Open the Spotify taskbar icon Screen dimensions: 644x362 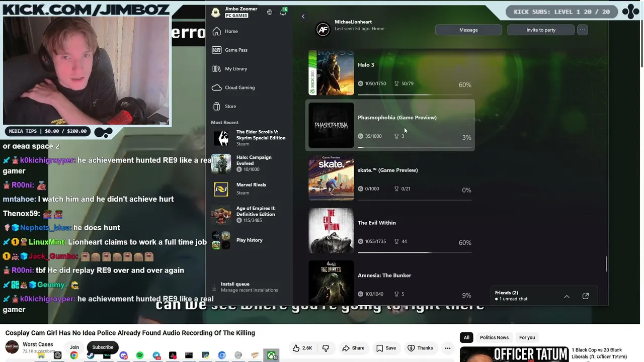[x=140, y=355]
